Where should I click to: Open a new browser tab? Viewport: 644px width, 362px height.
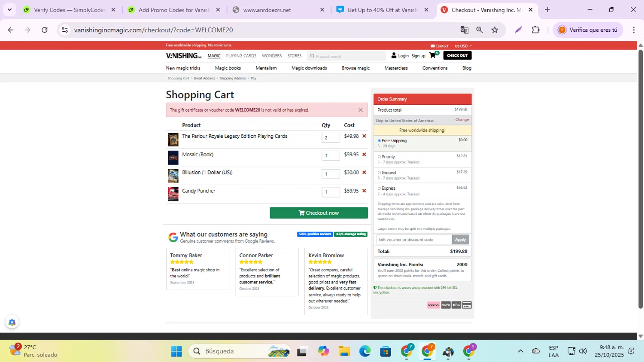pyautogui.click(x=547, y=9)
